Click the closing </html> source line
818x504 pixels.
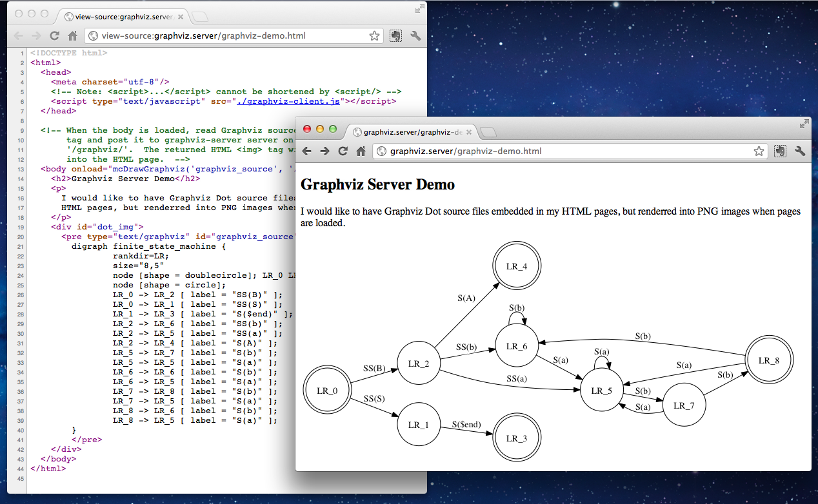coord(48,469)
